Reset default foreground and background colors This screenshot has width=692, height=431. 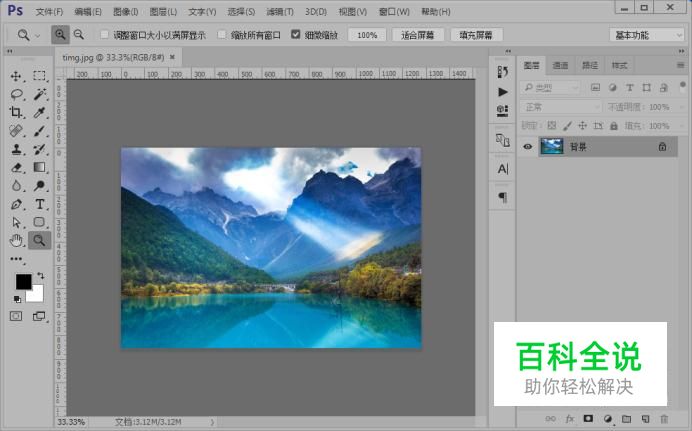pyautogui.click(x=17, y=299)
